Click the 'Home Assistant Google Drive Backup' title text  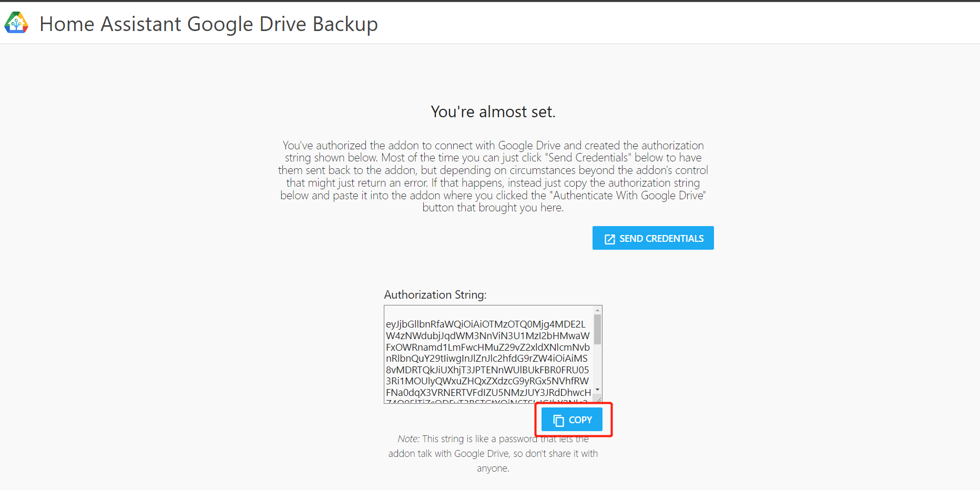point(209,24)
